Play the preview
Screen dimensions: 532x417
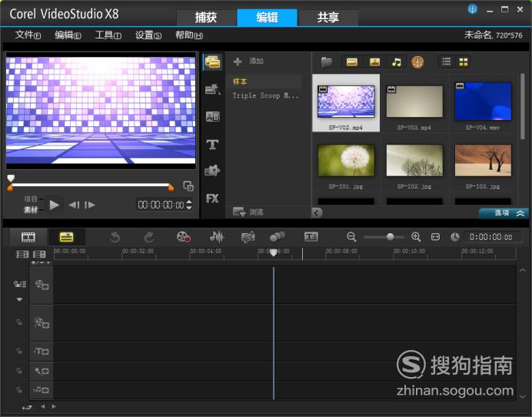[x=54, y=205]
